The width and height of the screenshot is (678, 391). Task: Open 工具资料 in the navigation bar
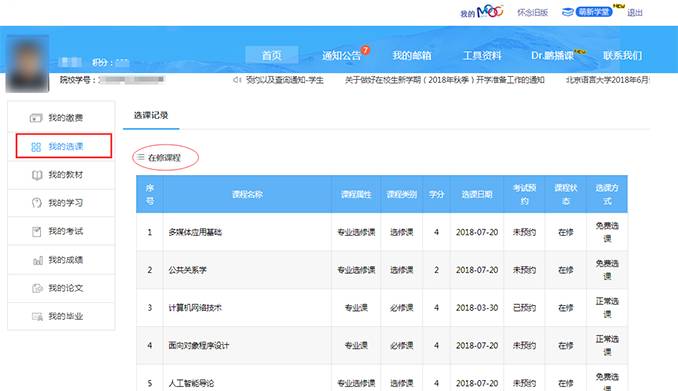(x=482, y=55)
